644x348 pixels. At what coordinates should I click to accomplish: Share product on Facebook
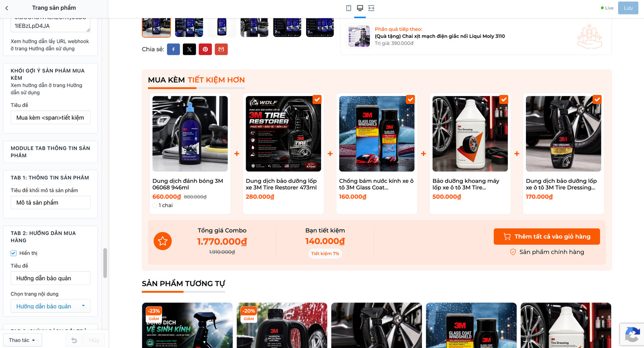[173, 49]
